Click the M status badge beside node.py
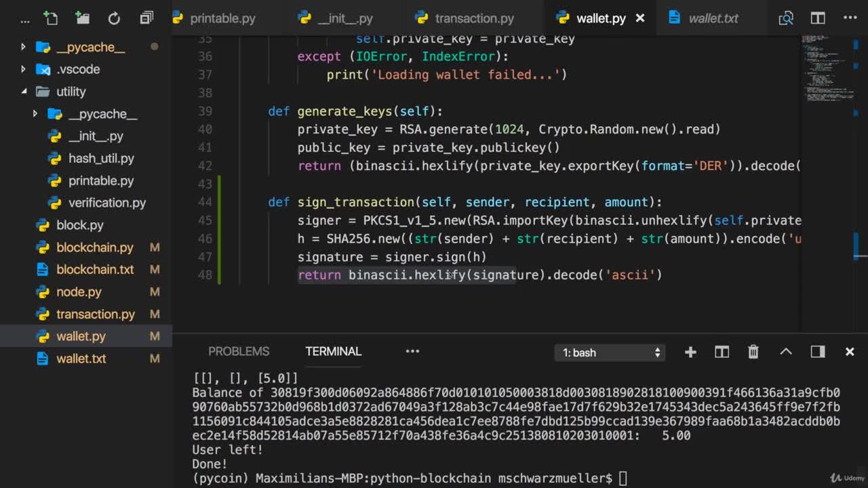Viewport: 868px width, 488px height. (x=155, y=292)
